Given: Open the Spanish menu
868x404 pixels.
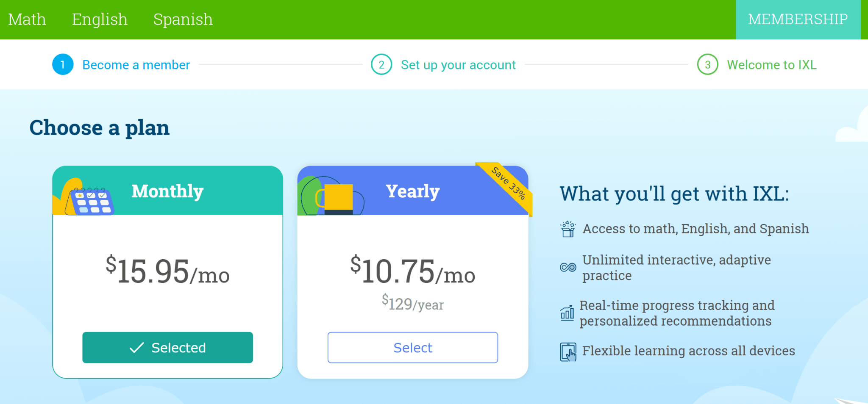Looking at the screenshot, I should coord(183,19).
